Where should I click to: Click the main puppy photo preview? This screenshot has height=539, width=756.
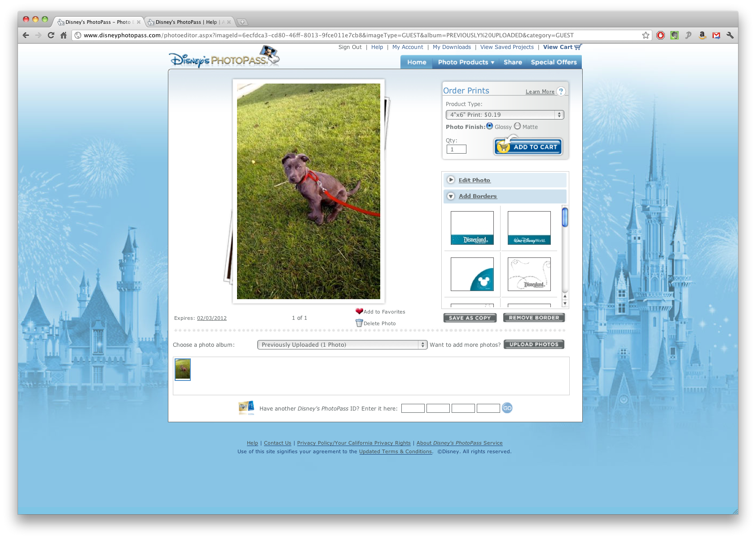308,191
